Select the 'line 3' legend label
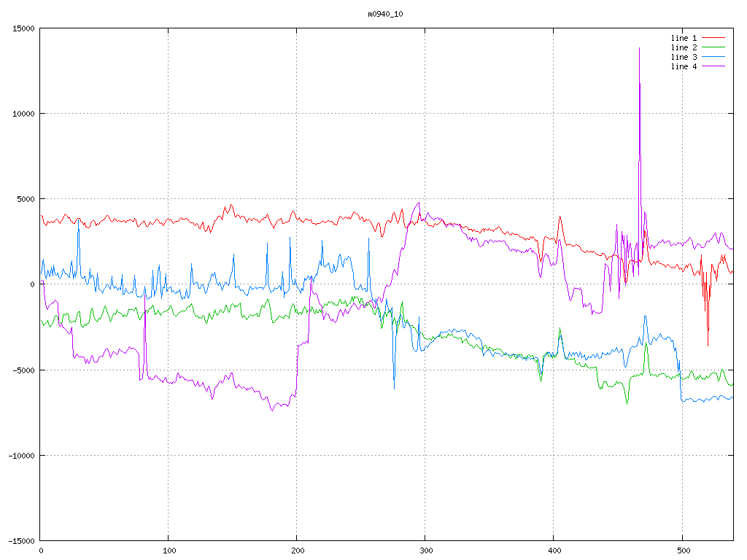The width and height of the screenshot is (747, 560). [684, 57]
